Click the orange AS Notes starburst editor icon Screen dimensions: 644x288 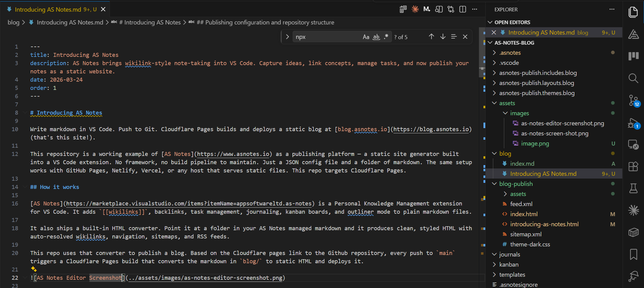415,9
